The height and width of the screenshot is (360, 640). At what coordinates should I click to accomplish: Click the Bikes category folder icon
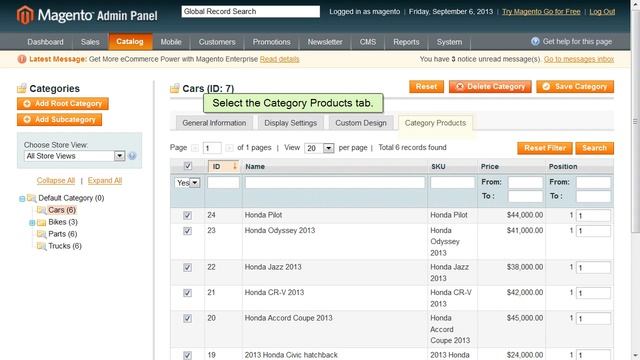41,222
